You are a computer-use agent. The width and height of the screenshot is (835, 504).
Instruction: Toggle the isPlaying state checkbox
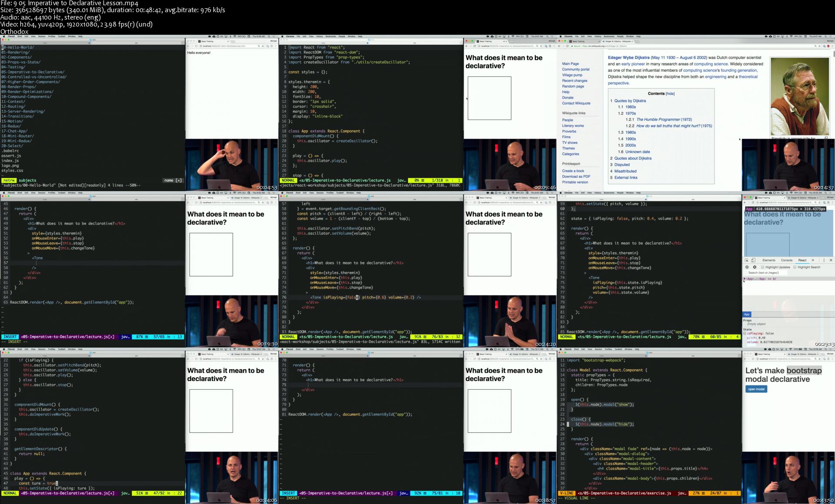click(x=745, y=333)
